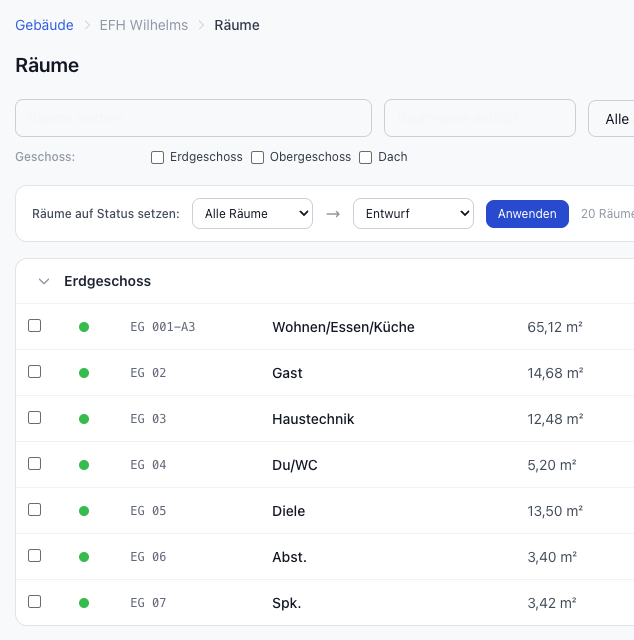Select checkbox for the Haustechnik room
The image size is (634, 640).
coord(35,418)
